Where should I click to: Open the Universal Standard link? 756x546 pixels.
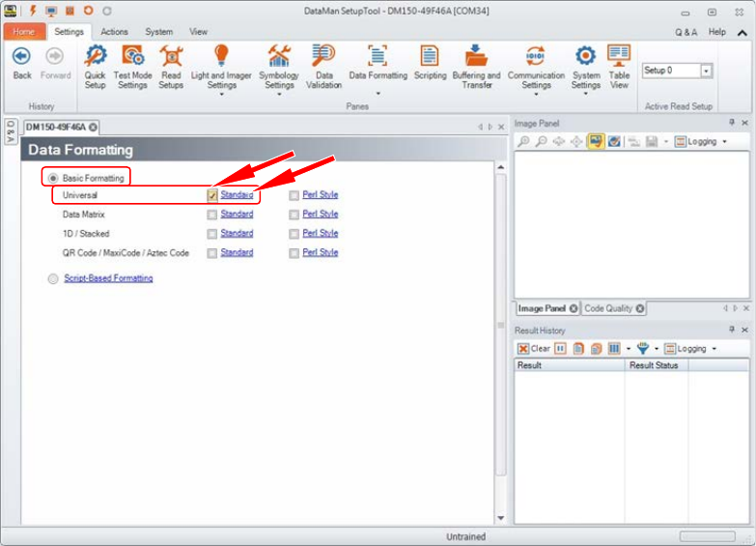[237, 194]
